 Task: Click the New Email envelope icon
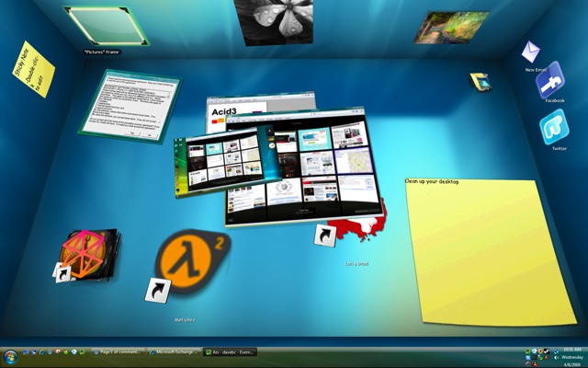tap(530, 52)
